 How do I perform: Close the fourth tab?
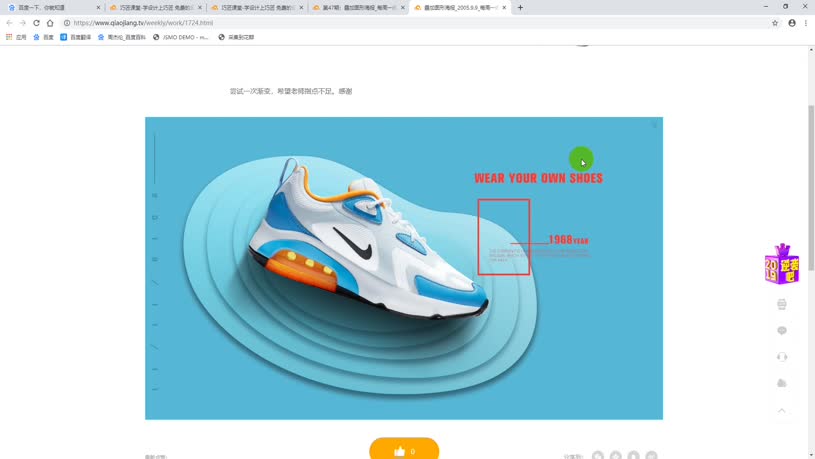coord(402,8)
